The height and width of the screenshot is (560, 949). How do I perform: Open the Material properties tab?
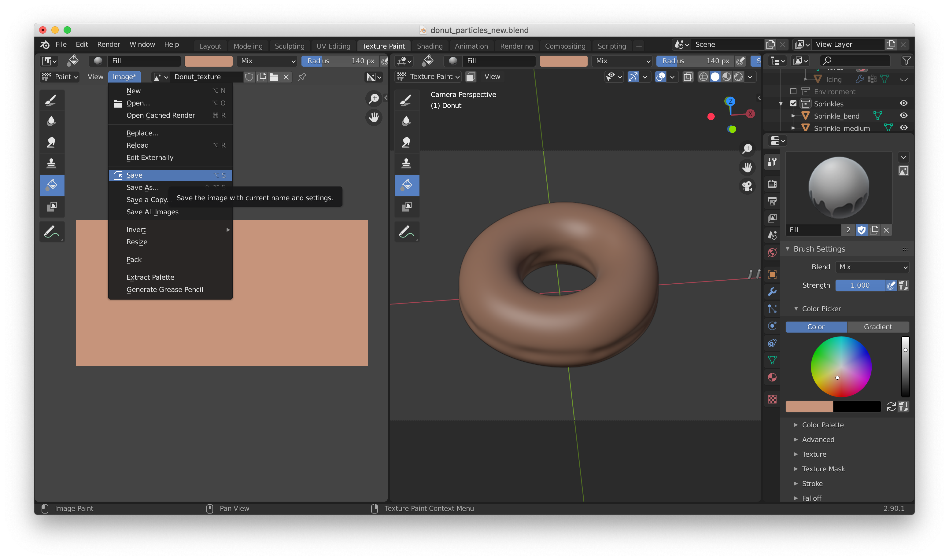(x=772, y=378)
